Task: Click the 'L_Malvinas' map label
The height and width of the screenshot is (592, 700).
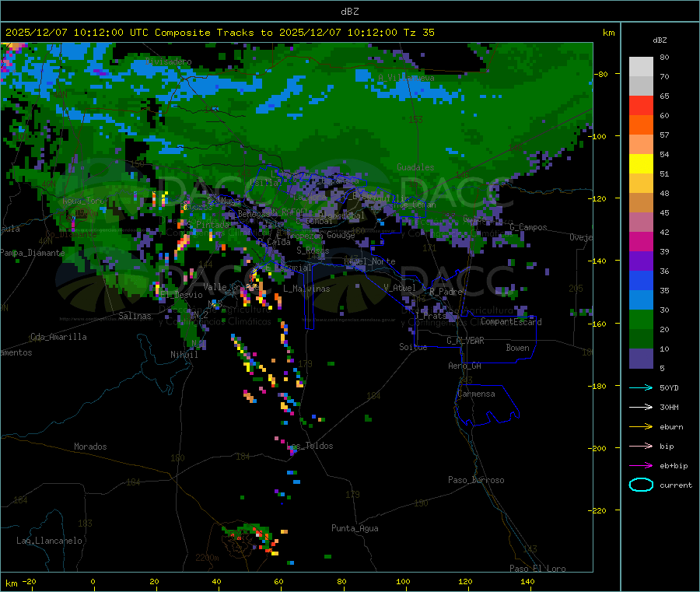Action: (x=306, y=289)
